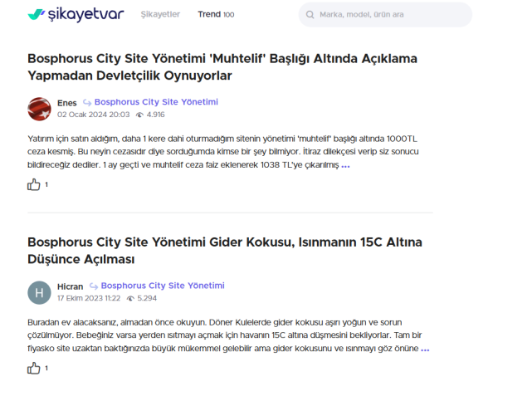
Task: Click the arrow icon next to Enes
Action: click(x=86, y=103)
